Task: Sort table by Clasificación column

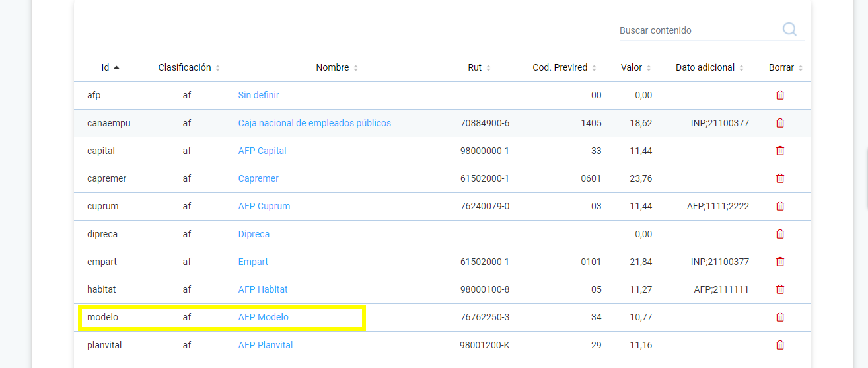Action: coord(189,67)
